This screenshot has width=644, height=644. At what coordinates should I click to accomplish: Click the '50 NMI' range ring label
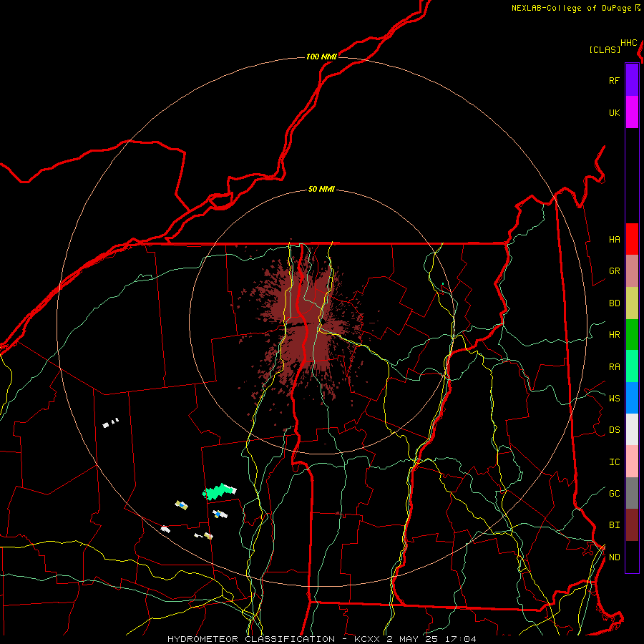pos(321,190)
